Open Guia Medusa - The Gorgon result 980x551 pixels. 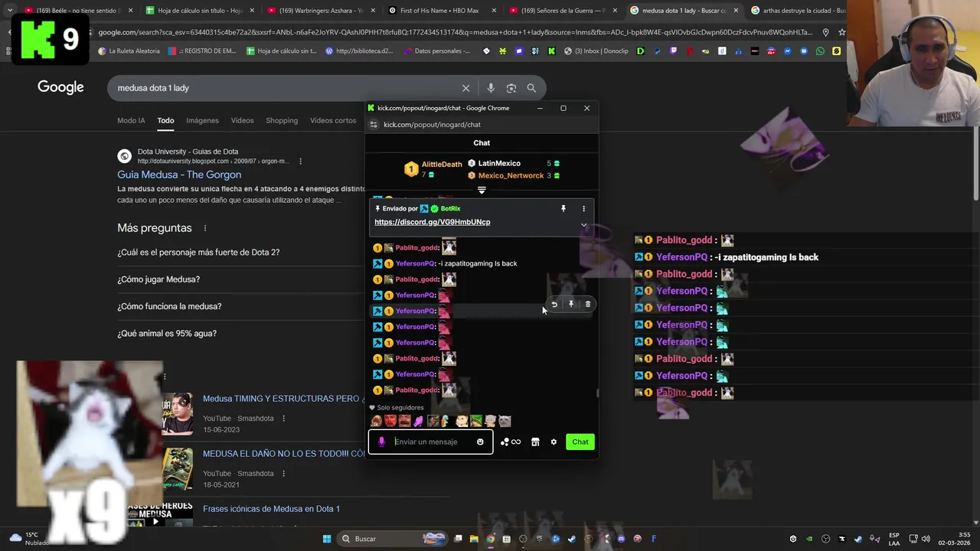[179, 174]
